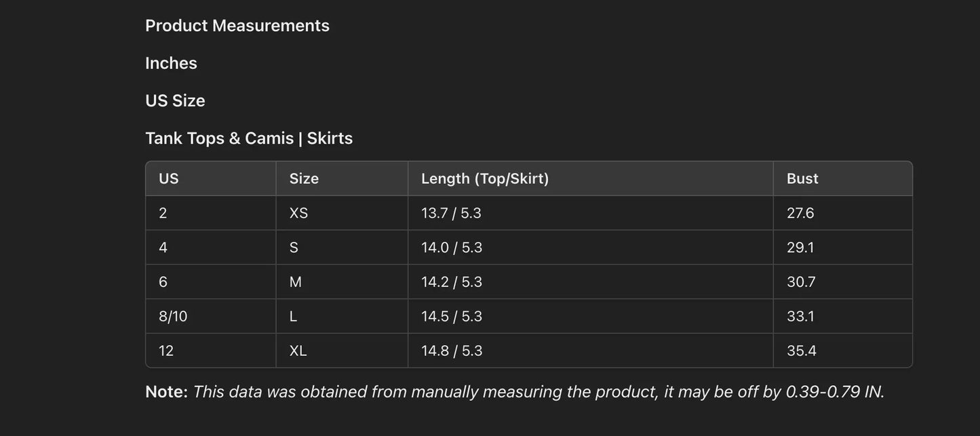Click the Tank Tops & Camis | Skirts heading

pos(249,138)
